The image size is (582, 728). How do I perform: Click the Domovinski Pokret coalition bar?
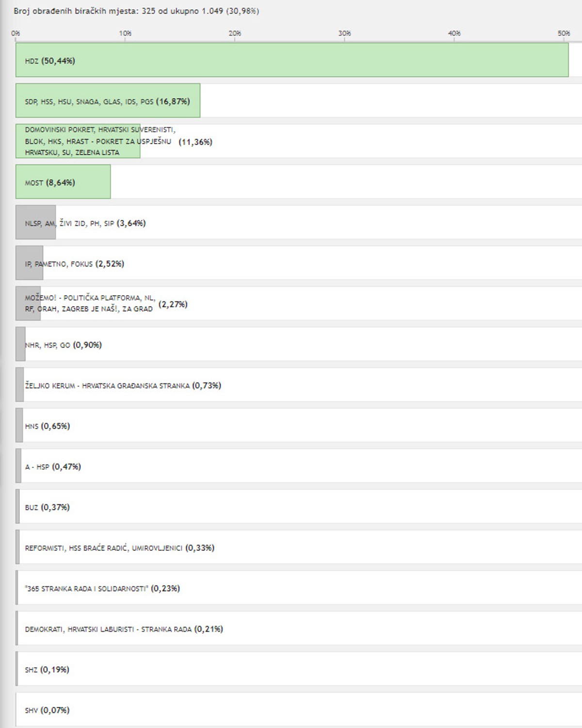[x=78, y=141]
